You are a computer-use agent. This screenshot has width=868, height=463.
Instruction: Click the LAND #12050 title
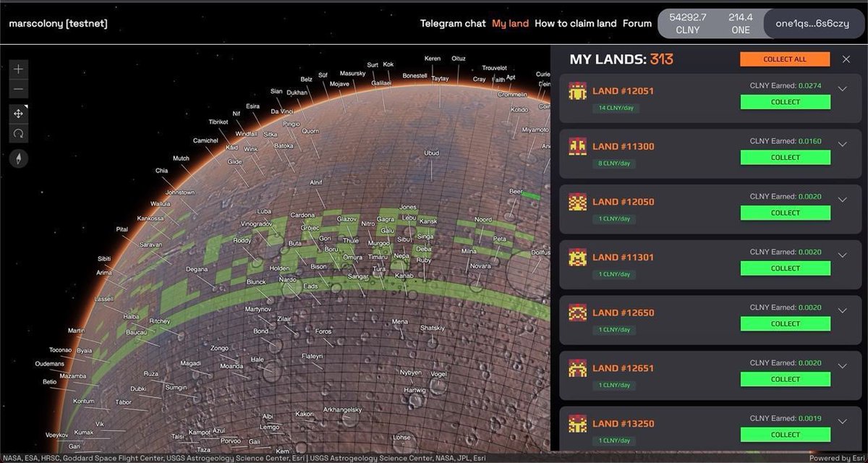pyautogui.click(x=623, y=202)
